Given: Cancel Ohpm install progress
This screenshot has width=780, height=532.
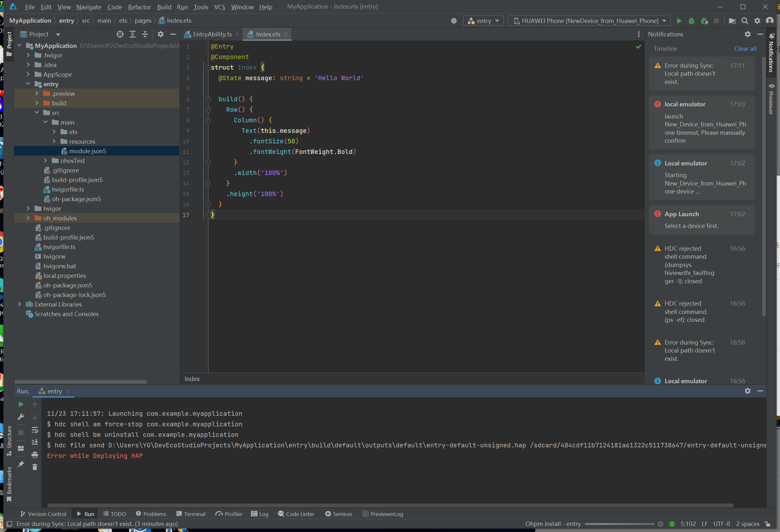Looking at the screenshot, I should coord(660,524).
